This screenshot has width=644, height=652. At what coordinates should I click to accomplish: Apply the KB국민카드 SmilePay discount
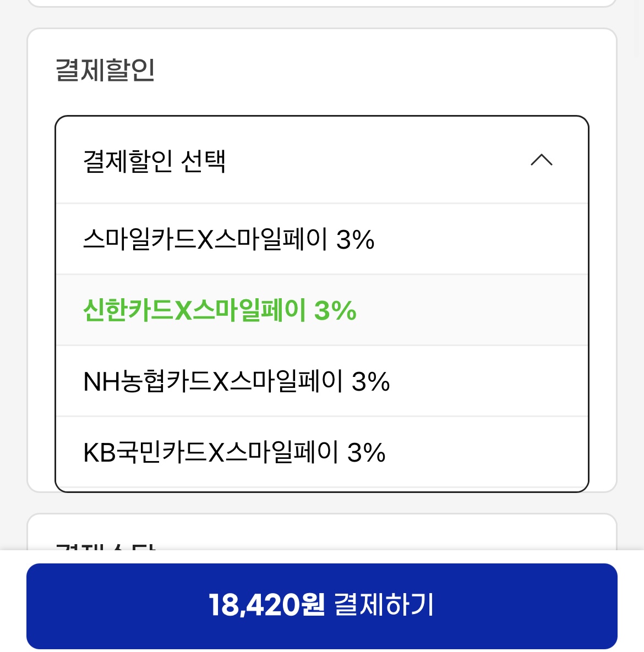click(234, 452)
